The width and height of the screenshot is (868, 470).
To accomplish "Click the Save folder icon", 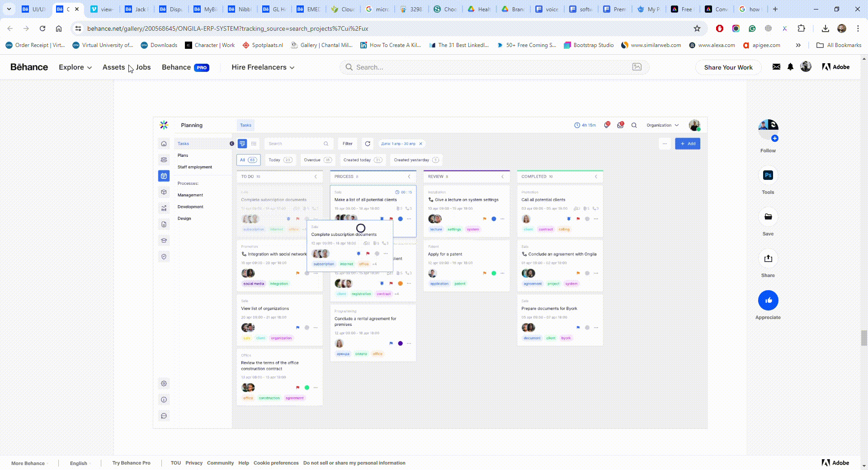I will [x=768, y=217].
